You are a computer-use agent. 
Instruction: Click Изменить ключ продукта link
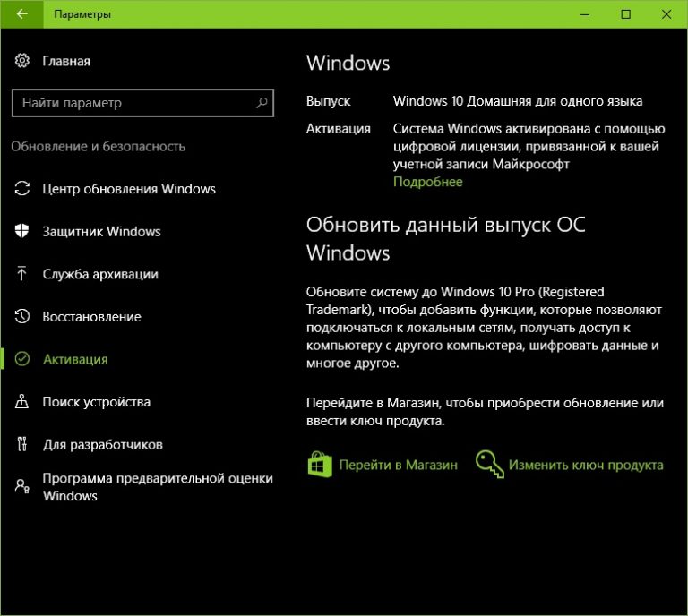point(586,465)
